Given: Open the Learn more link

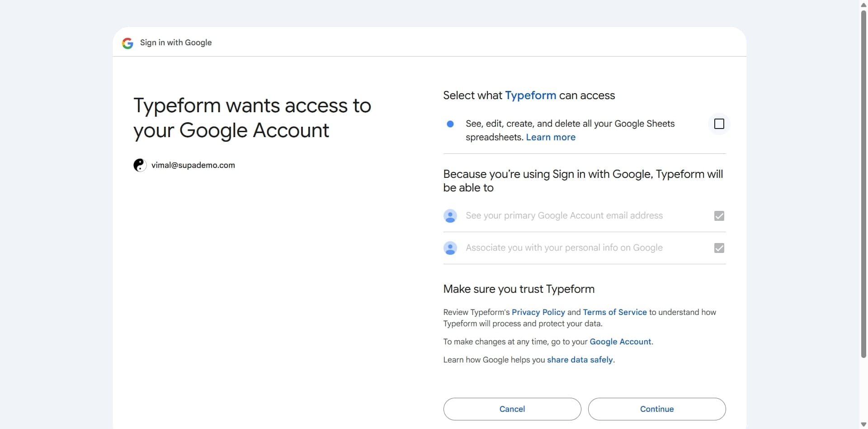Looking at the screenshot, I should [x=551, y=137].
